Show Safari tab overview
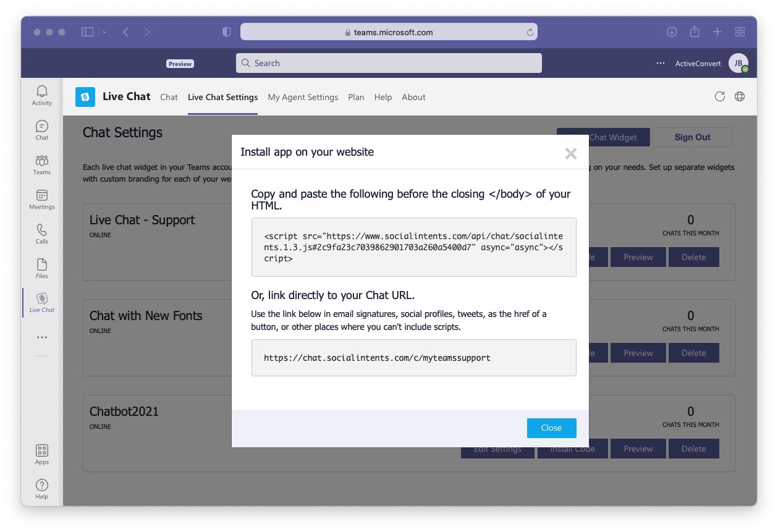 740,32
